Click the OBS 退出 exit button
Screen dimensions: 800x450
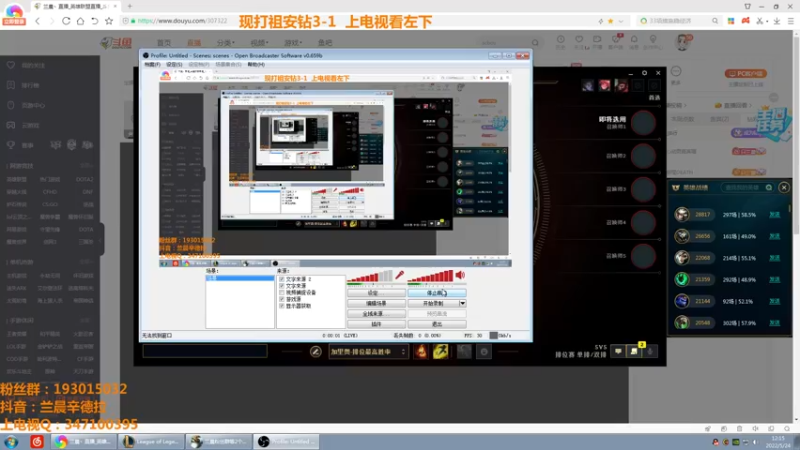click(x=437, y=324)
